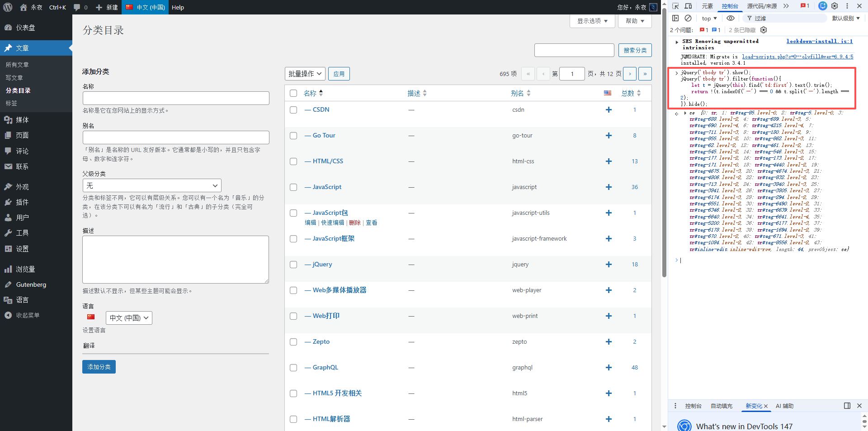Expand SES Removing unpermitted message triangle
Screen dimensions: 868x431
click(677, 42)
